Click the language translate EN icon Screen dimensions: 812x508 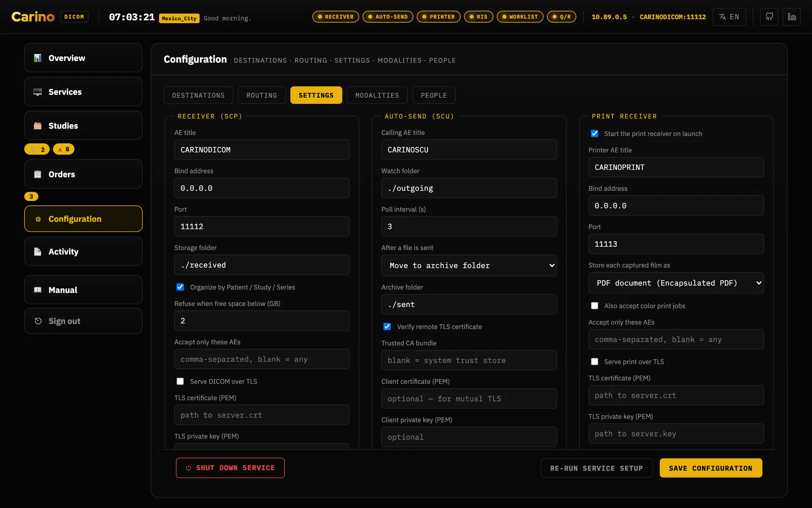coord(729,17)
